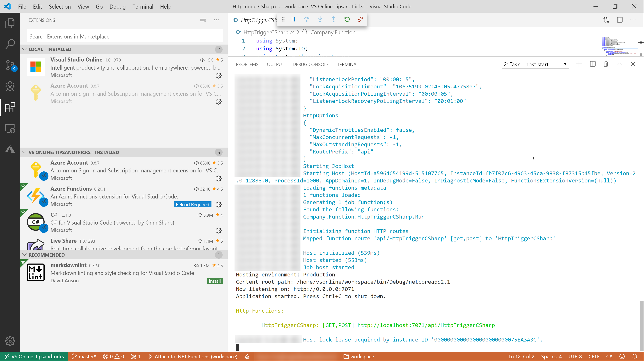Click the Step Into debug button
The height and width of the screenshot is (361, 644).
320,19
